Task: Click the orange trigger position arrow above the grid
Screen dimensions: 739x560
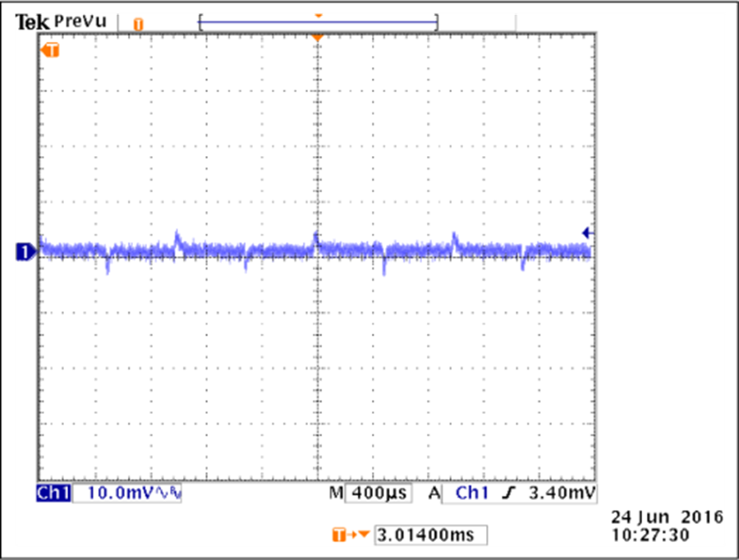Action: tap(318, 38)
